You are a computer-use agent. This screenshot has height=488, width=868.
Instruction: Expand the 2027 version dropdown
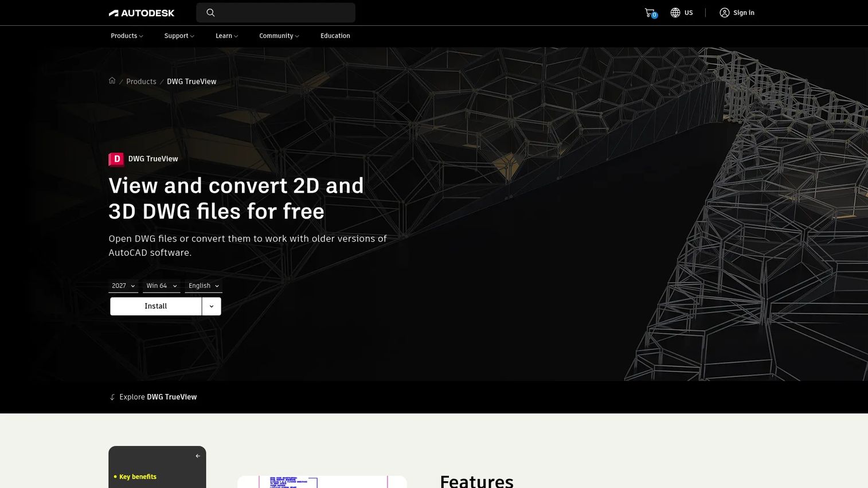click(x=123, y=286)
